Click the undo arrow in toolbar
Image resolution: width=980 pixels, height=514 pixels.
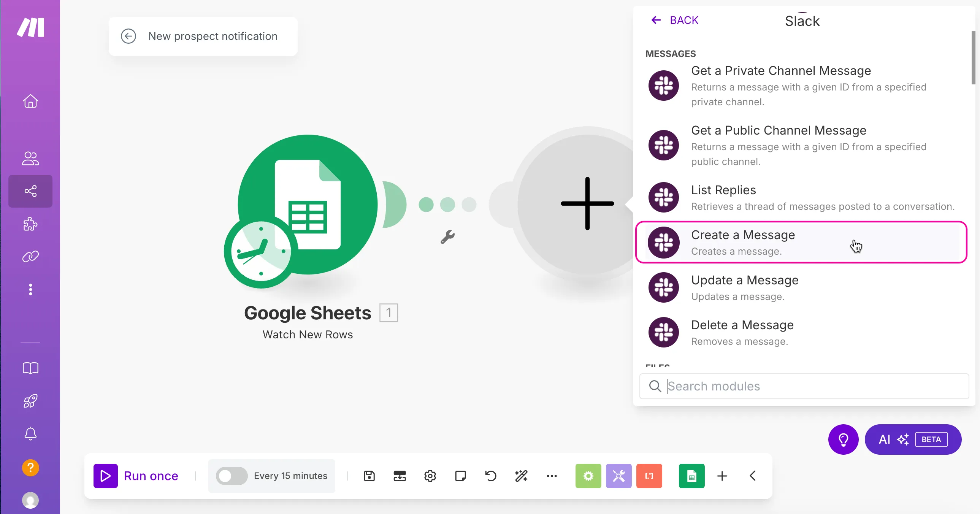point(491,476)
